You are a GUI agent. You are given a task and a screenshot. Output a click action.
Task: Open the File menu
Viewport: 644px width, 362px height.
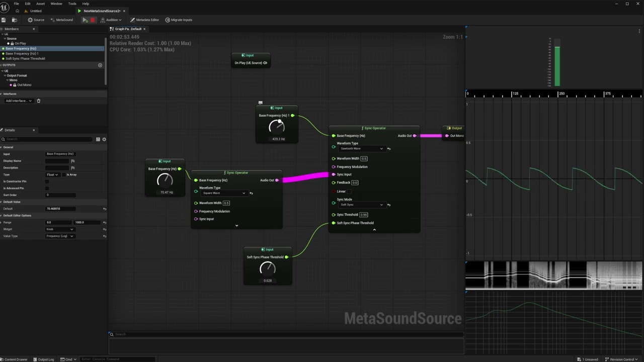click(17, 4)
